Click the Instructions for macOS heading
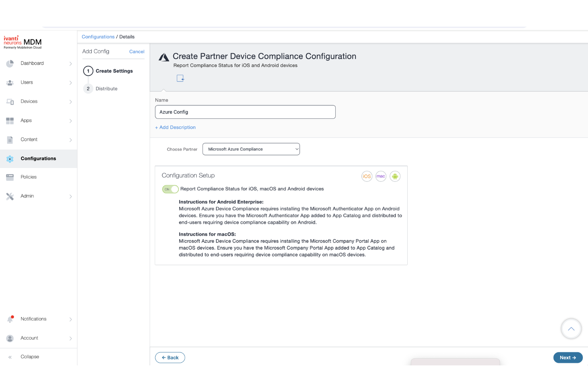 207,234
